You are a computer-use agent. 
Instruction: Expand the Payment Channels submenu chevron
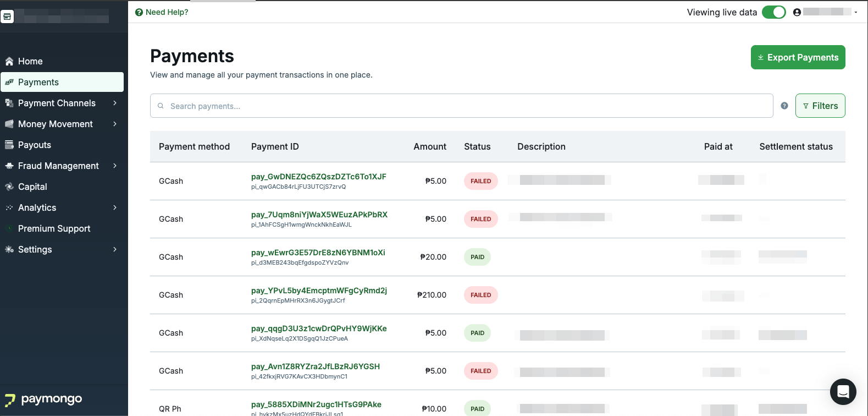[x=115, y=103]
